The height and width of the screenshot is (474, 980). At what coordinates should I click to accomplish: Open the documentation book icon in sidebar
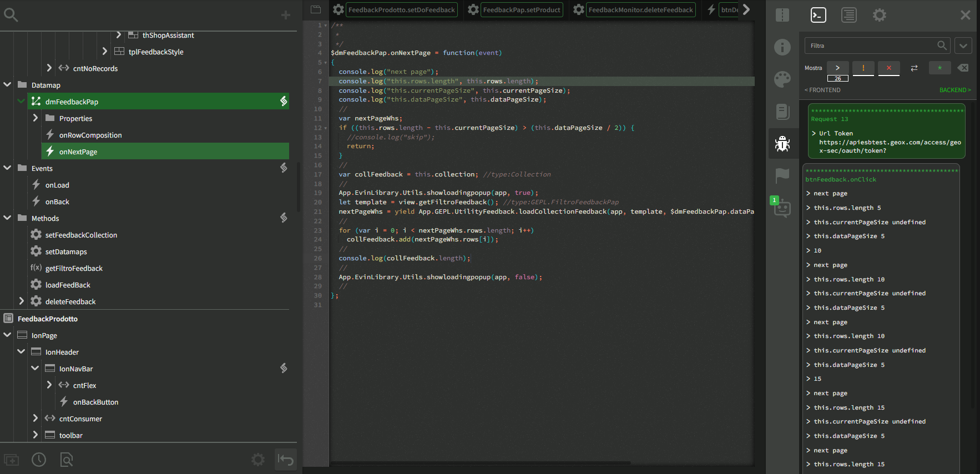point(782,112)
